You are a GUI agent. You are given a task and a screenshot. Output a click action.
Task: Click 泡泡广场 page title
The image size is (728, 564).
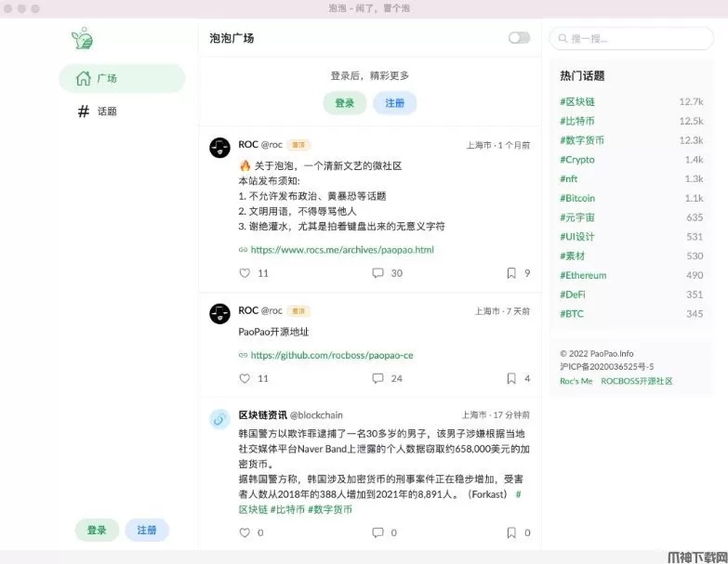pyautogui.click(x=232, y=38)
